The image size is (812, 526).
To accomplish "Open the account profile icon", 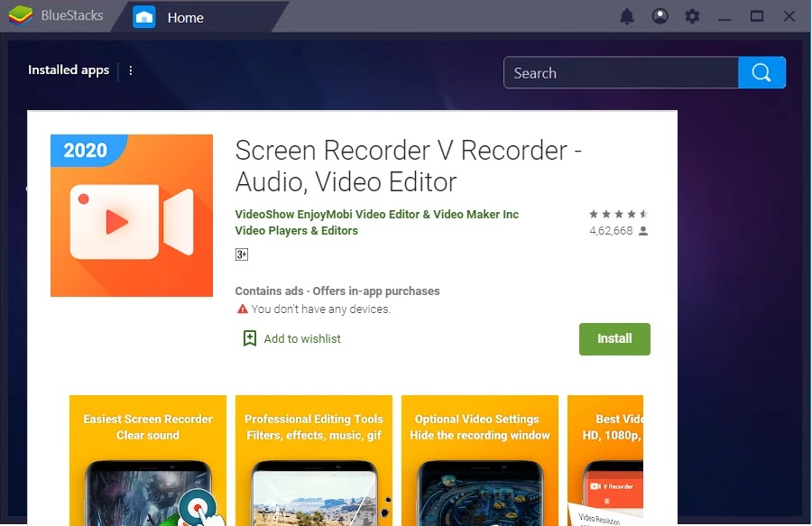I will pyautogui.click(x=660, y=16).
